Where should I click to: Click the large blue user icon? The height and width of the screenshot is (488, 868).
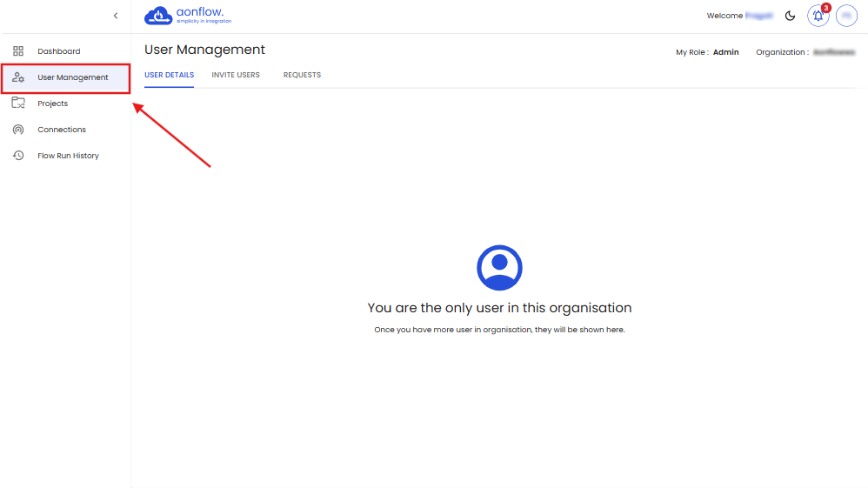click(499, 267)
